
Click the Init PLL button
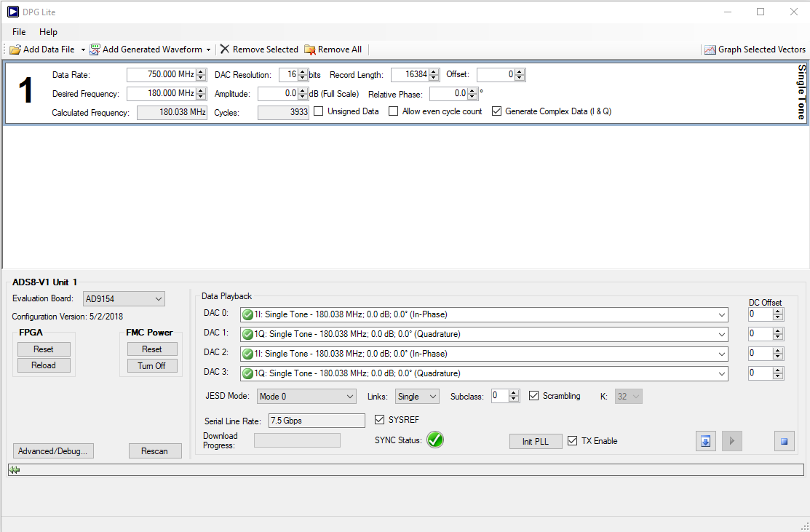[536, 442]
